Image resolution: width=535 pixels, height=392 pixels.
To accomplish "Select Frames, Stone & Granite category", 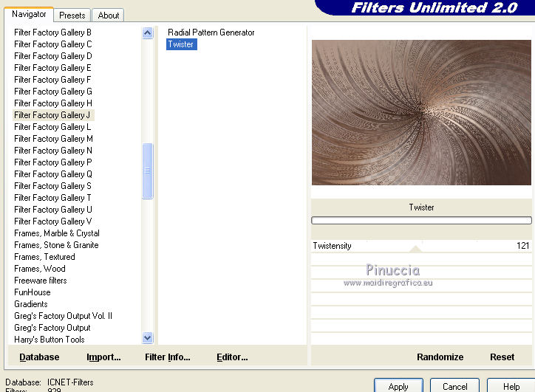I will click(x=56, y=245).
